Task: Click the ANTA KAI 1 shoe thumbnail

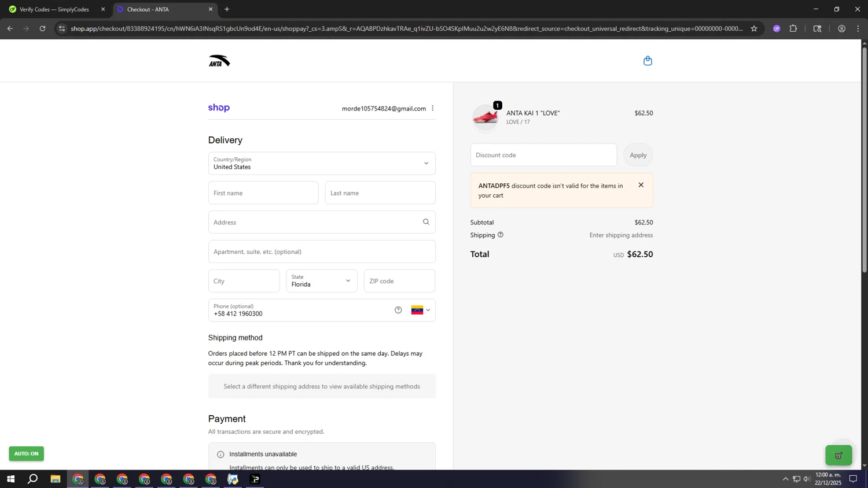Action: click(x=486, y=117)
